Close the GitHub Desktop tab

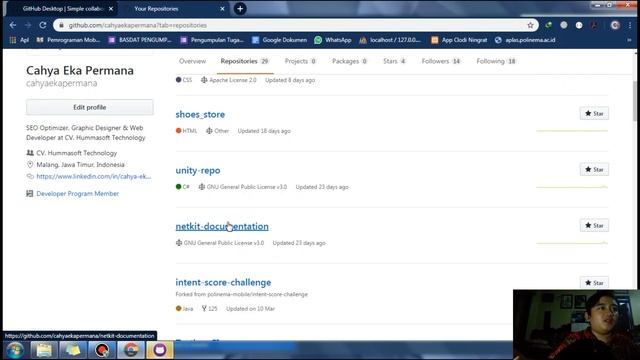coord(111,9)
